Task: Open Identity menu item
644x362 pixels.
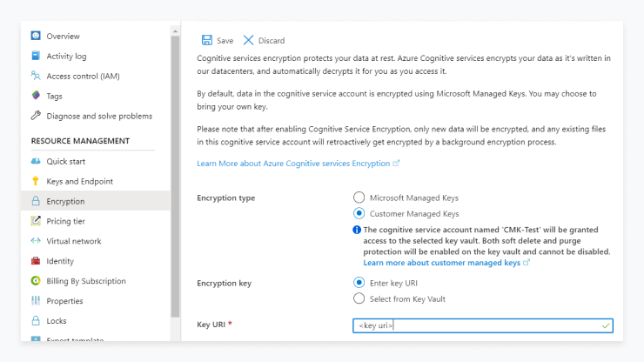Action: [x=60, y=261]
